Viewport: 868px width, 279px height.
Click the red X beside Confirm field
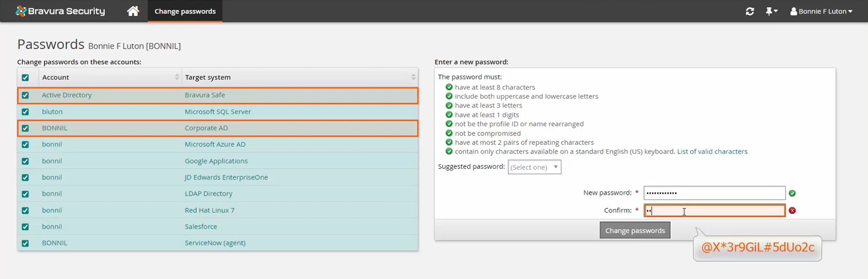pos(792,210)
